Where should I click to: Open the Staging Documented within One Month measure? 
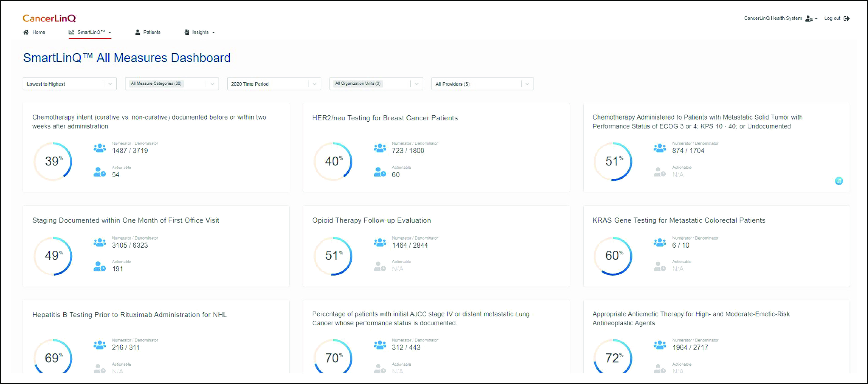[126, 220]
